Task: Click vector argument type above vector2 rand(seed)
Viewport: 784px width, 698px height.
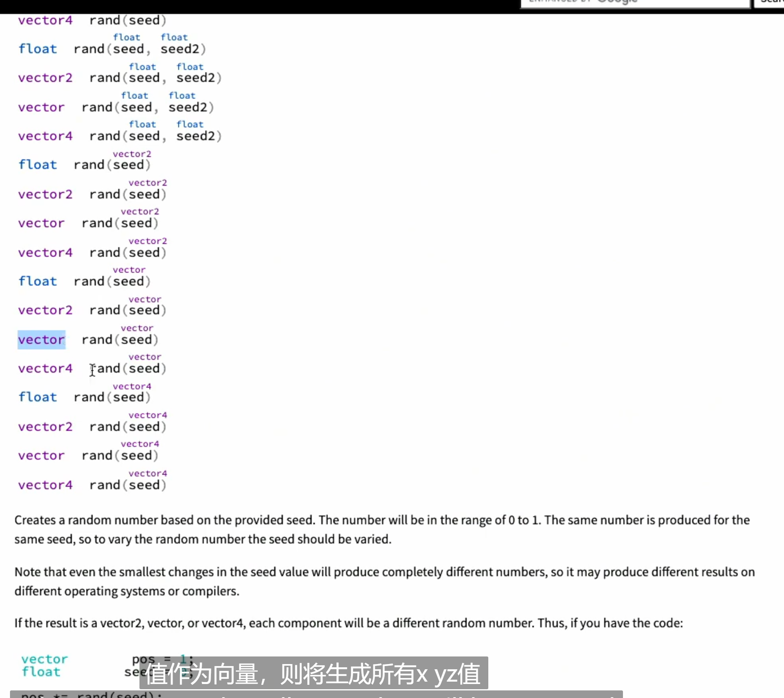Action: click(145, 299)
